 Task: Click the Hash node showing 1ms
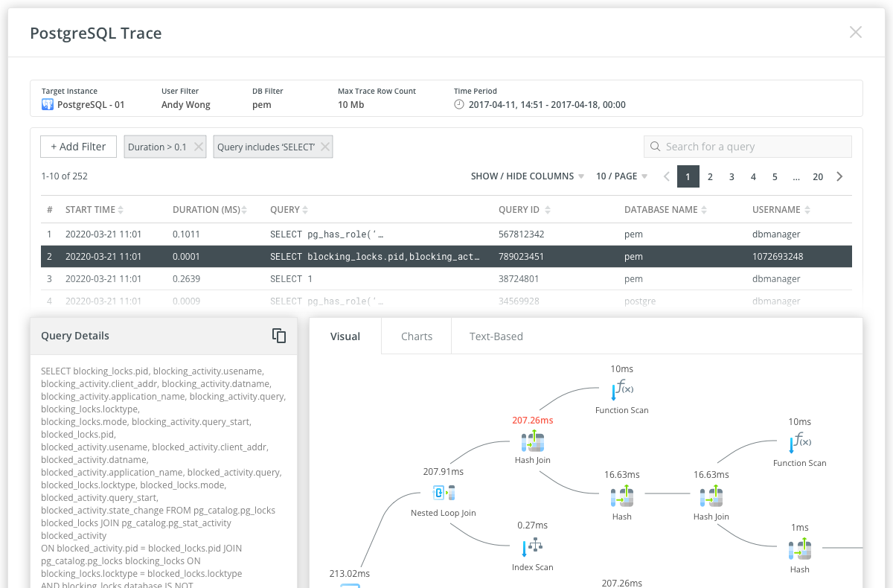click(799, 550)
